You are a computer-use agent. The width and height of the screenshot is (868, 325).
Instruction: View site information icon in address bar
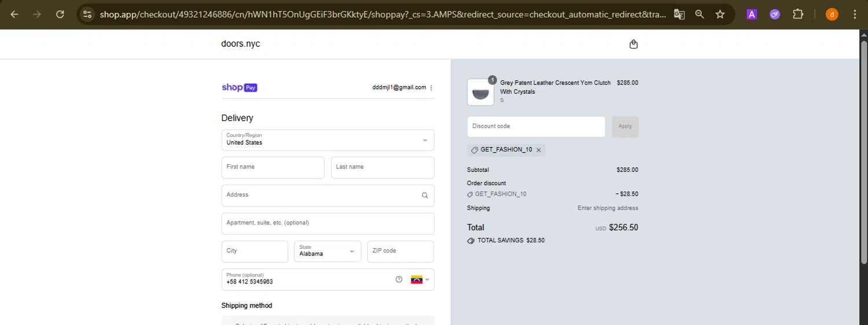(87, 14)
